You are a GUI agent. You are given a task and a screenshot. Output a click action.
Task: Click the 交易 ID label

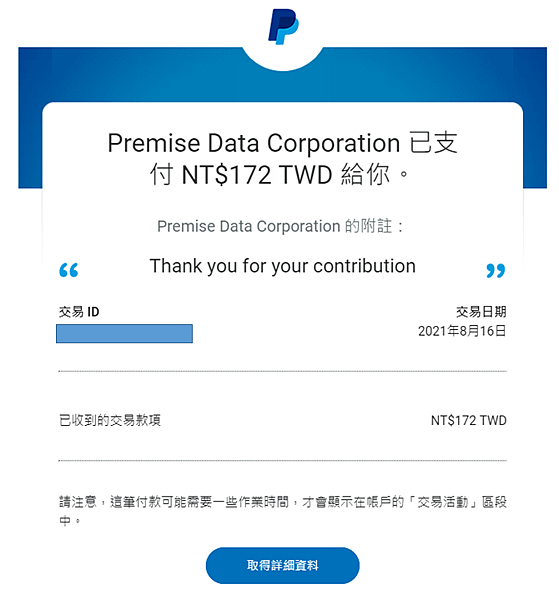pos(79,312)
